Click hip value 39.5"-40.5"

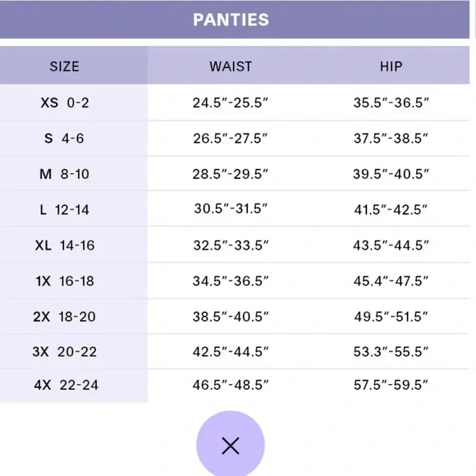click(x=391, y=174)
